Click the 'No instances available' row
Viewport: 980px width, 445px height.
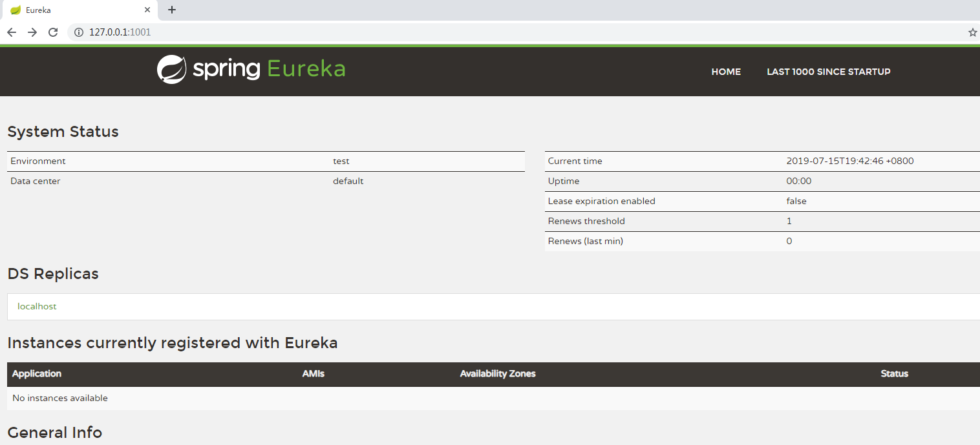[493, 398]
